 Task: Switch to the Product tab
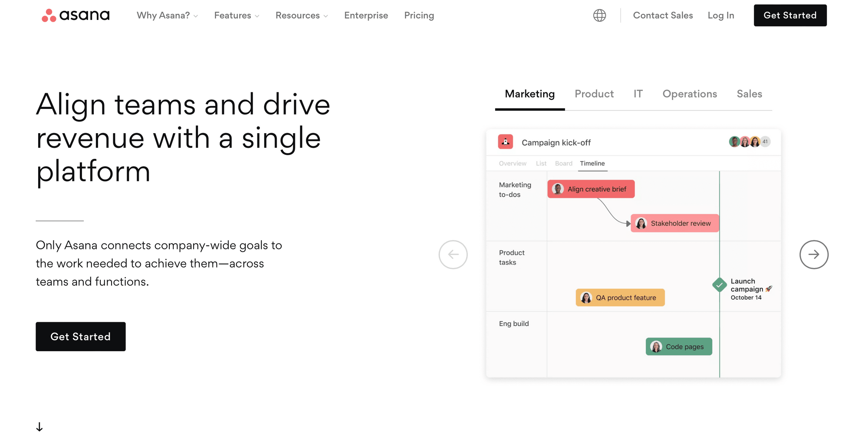pyautogui.click(x=594, y=94)
